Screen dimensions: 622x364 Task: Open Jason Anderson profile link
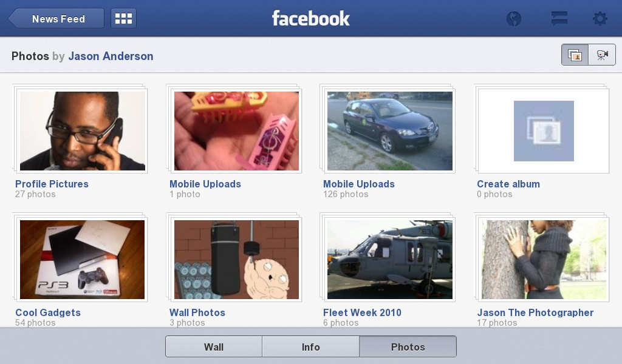(111, 56)
